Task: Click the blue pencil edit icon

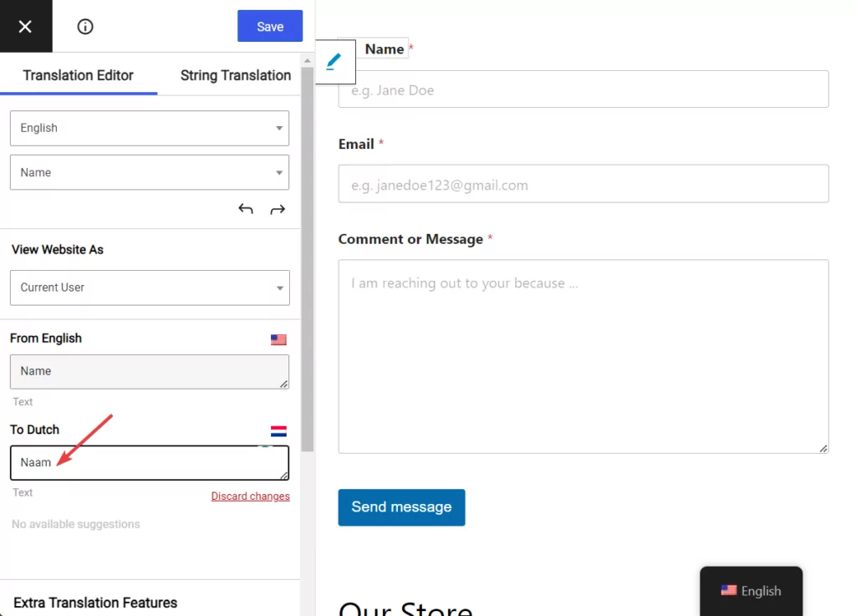Action: (x=334, y=62)
